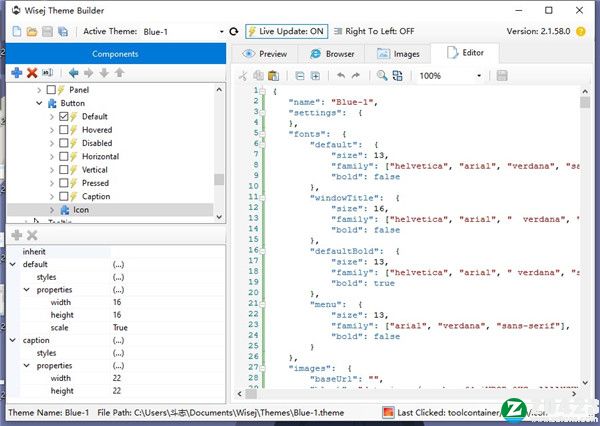The height and width of the screenshot is (426, 600).
Task: Click the rename component icon
Action: (x=47, y=72)
